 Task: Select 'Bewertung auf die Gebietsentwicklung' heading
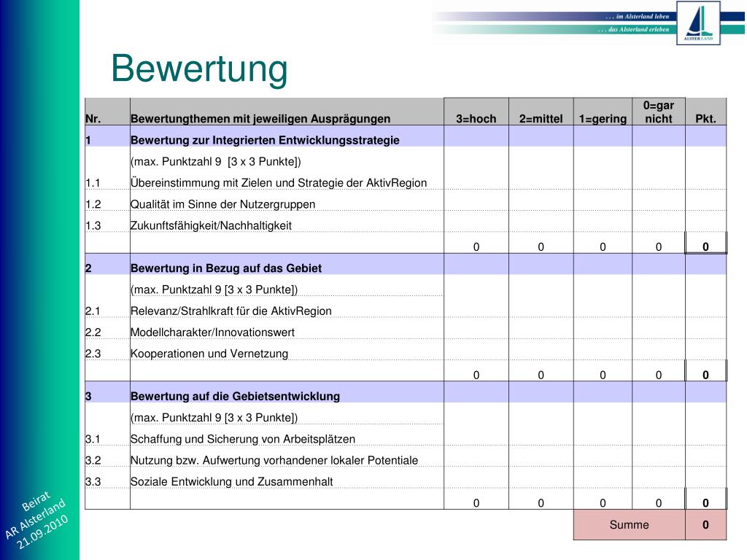[235, 396]
